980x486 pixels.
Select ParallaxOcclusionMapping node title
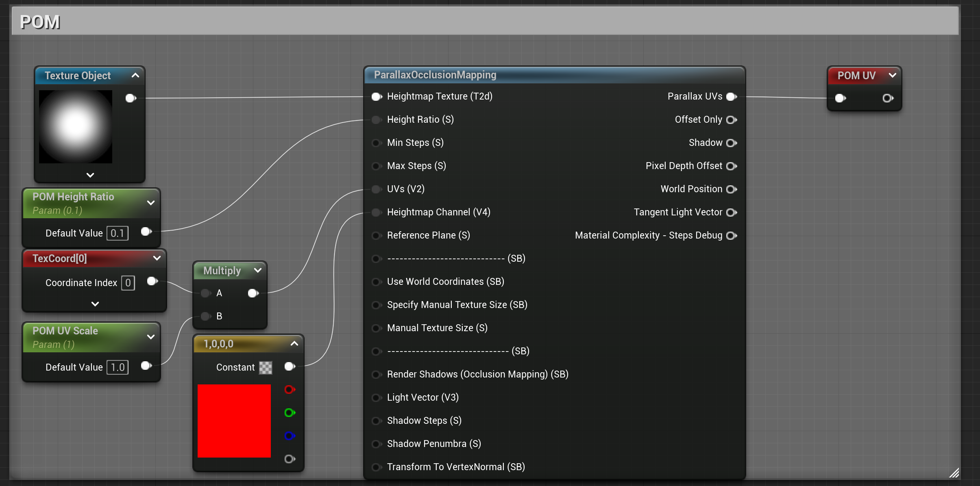click(x=435, y=75)
